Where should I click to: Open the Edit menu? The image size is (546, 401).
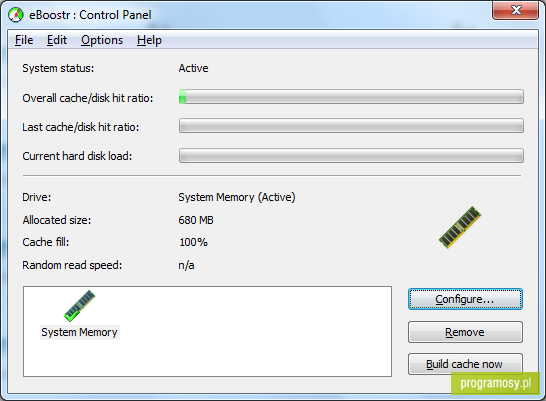[x=57, y=40]
